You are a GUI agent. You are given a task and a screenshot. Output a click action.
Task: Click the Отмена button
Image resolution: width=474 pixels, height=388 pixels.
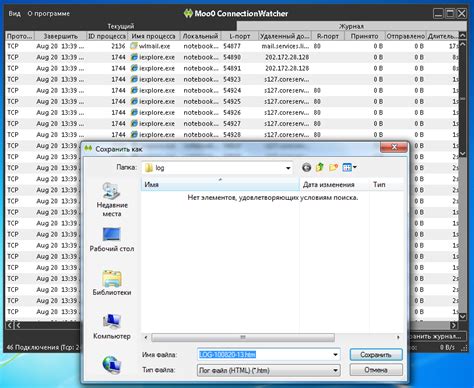pos(376,370)
